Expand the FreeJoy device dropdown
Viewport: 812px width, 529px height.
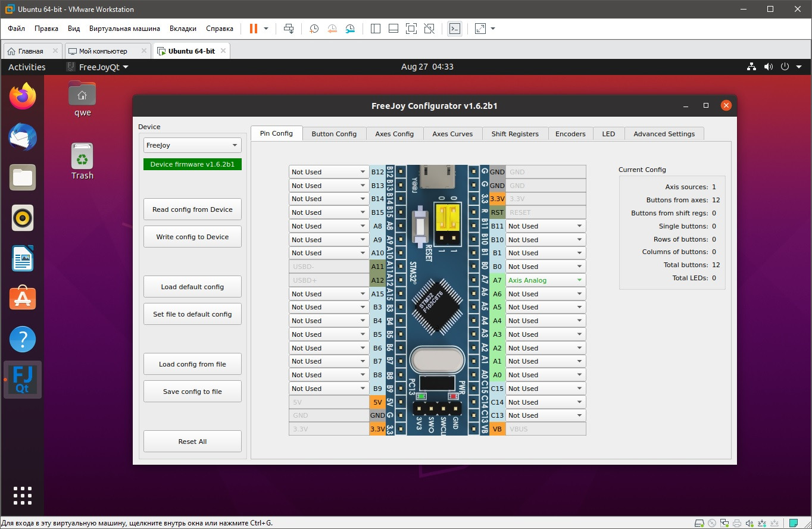click(192, 145)
